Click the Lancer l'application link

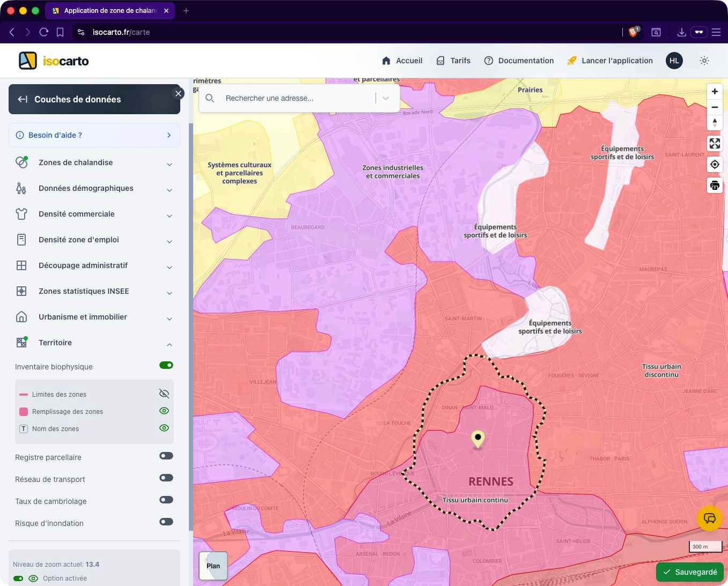[x=610, y=61]
